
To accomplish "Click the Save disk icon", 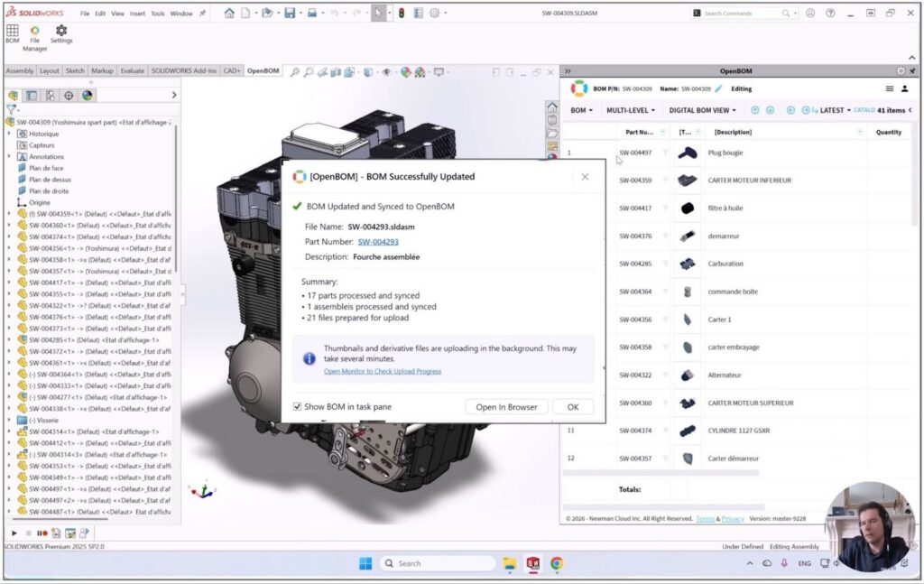I will pos(290,14).
